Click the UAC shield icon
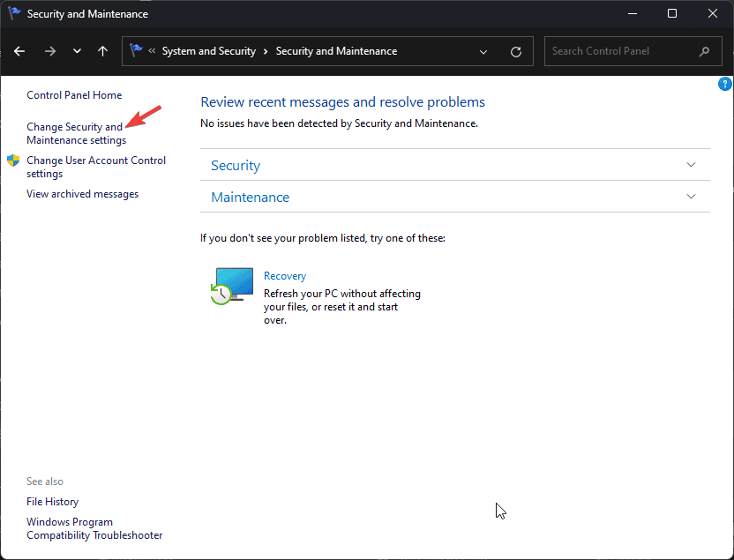734x560 pixels. click(13, 161)
